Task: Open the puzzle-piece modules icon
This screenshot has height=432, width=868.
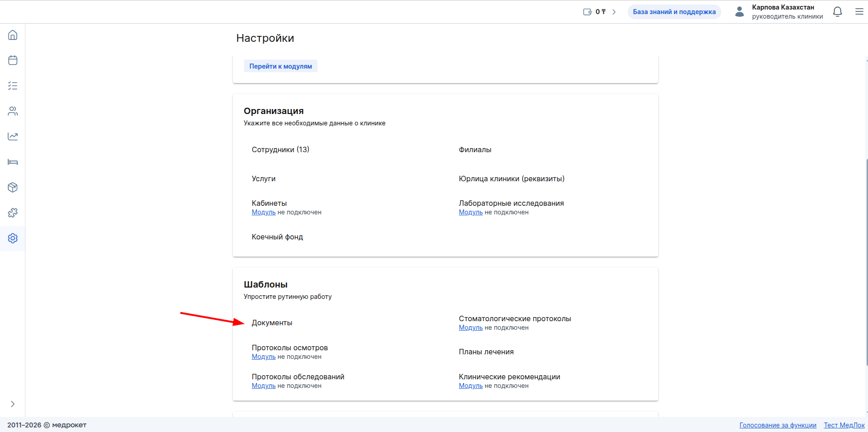Action: [13, 213]
